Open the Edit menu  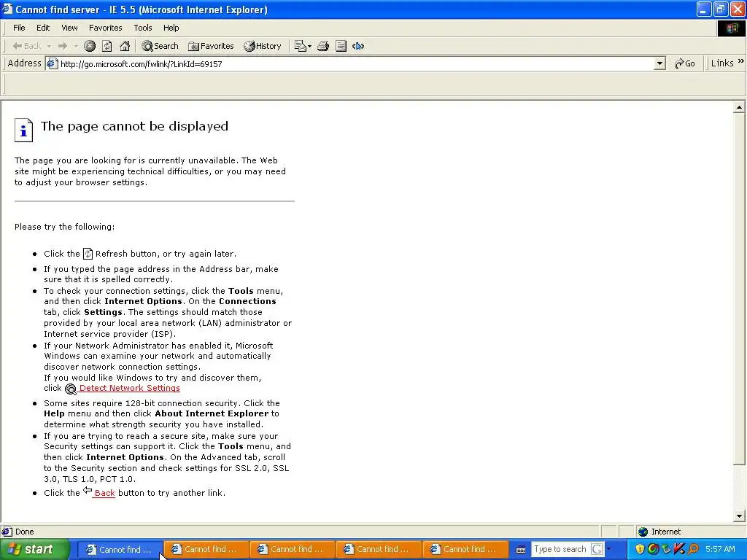click(43, 28)
